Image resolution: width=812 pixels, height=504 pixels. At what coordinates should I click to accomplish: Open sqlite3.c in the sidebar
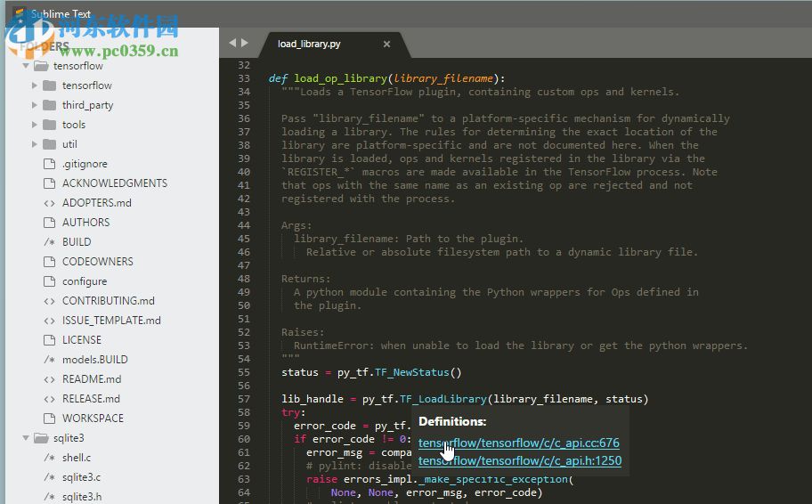tap(81, 477)
